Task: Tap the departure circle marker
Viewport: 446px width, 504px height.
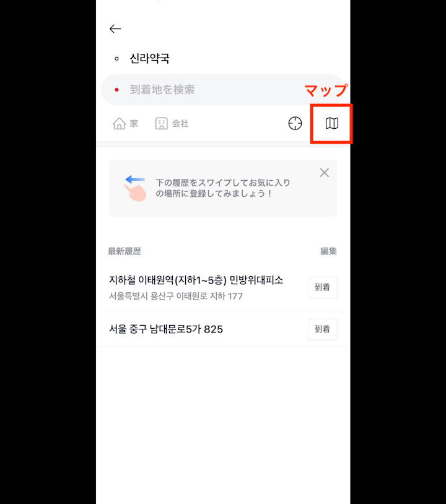Action: (116, 59)
